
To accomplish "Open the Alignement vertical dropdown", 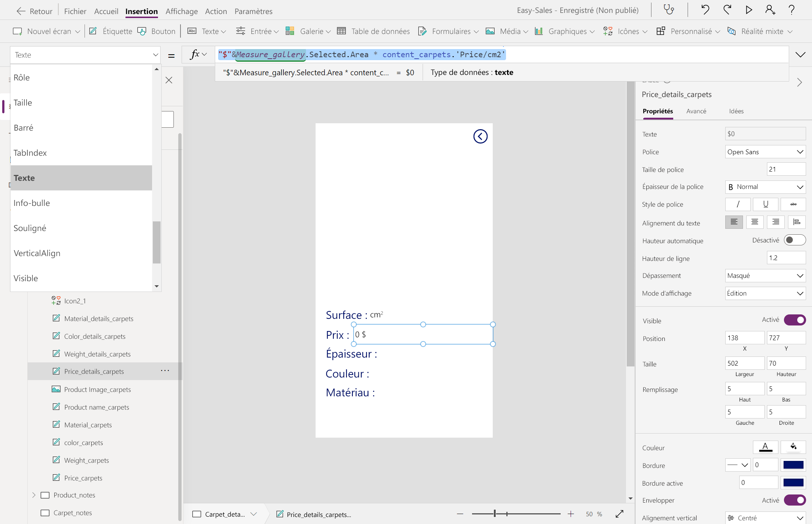I will tap(765, 518).
